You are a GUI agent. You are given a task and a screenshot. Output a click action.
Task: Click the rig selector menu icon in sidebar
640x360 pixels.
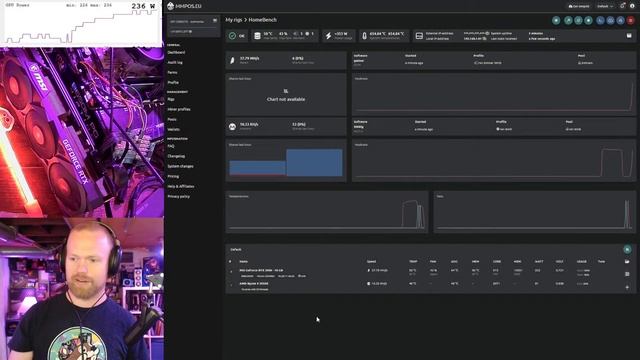(x=215, y=21)
